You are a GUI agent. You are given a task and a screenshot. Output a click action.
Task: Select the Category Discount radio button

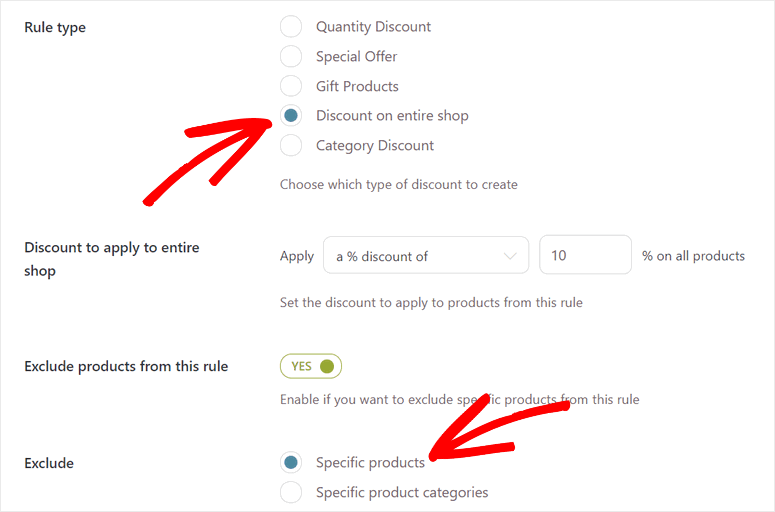coord(291,145)
